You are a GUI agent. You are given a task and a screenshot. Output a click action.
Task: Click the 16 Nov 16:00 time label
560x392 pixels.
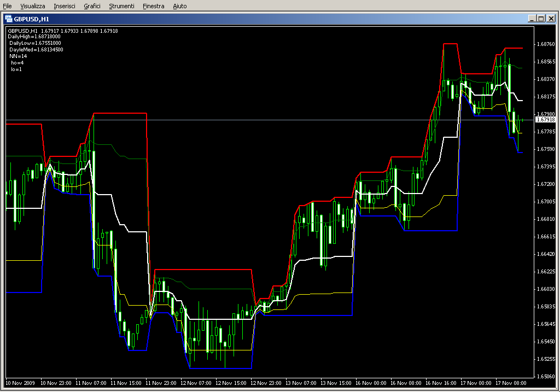pyautogui.click(x=441, y=383)
